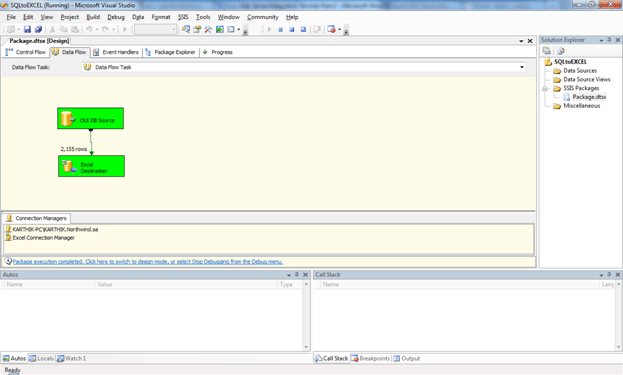Switch to the Locals tab
The width and height of the screenshot is (623, 375).
pyautogui.click(x=41, y=358)
